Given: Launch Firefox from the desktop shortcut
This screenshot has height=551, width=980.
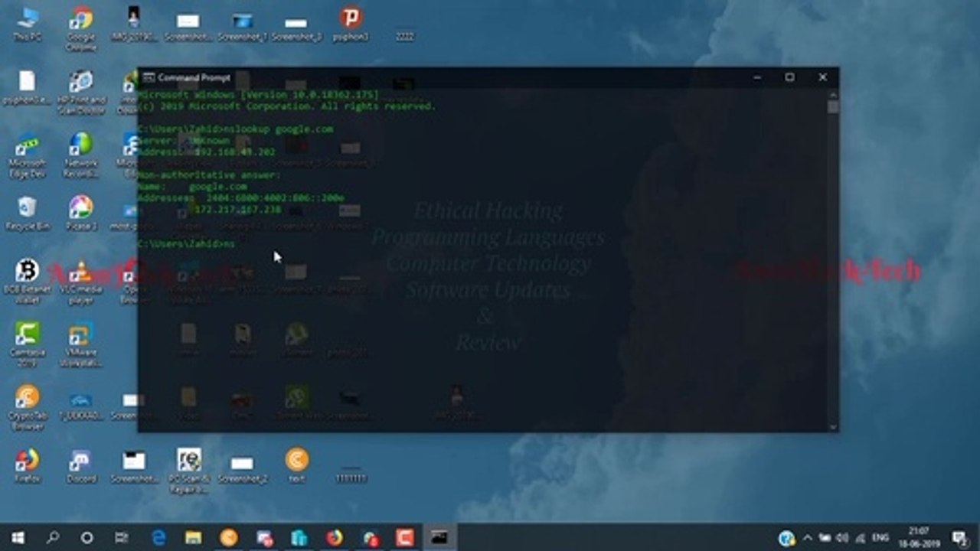Looking at the screenshot, I should [27, 465].
